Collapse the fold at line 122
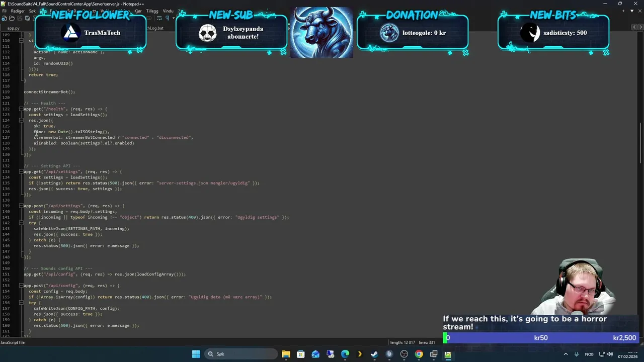Screen dimensions: 644x362 point(21,109)
